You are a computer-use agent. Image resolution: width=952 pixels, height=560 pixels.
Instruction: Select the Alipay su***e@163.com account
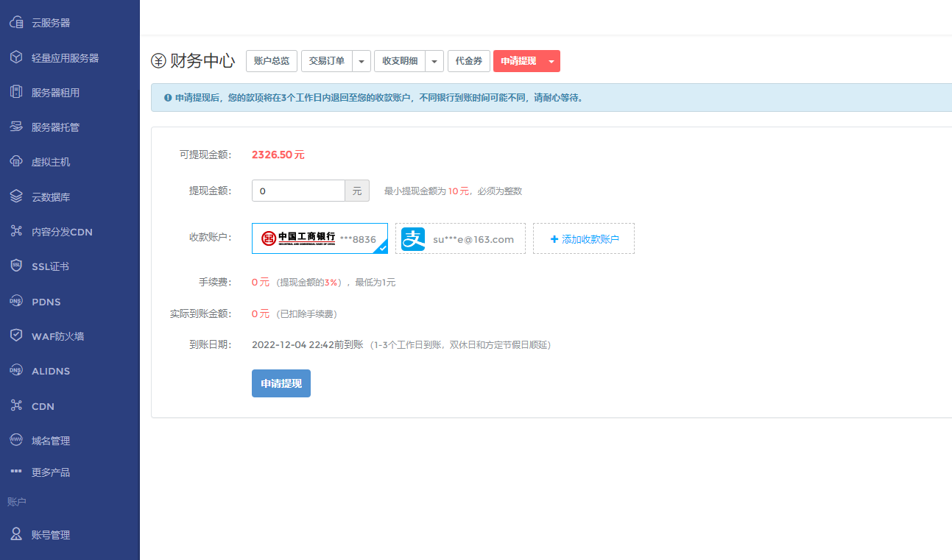click(460, 238)
